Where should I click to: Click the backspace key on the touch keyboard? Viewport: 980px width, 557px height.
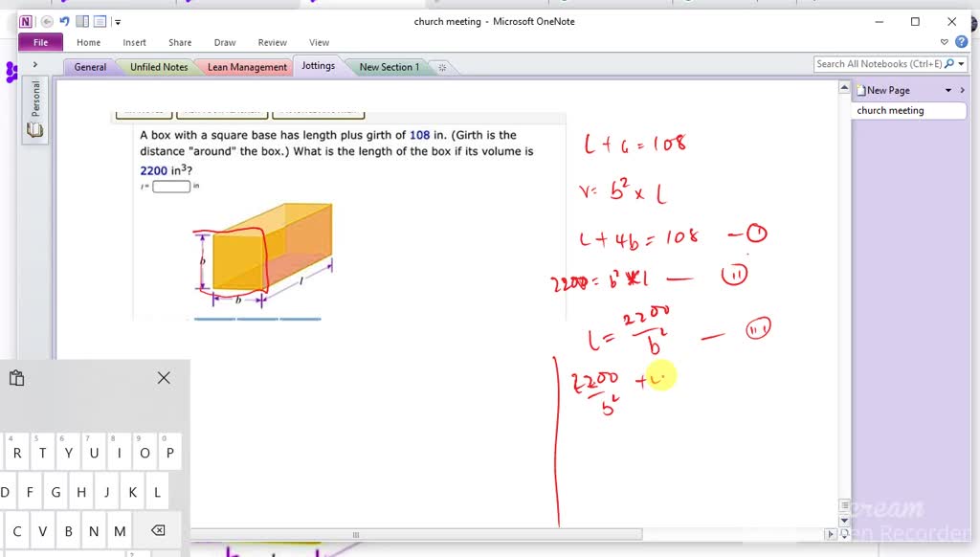156,530
